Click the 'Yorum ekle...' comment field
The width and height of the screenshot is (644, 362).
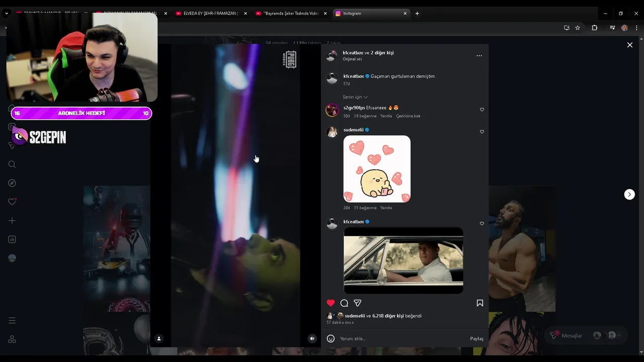(403, 338)
